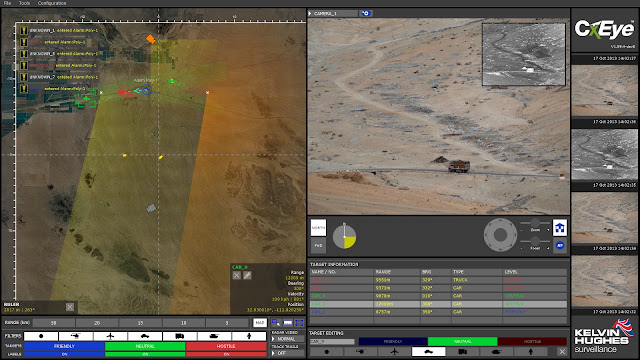This screenshot has height=360, width=640.
Task: Expand the CAMERA_1 selector arrow
Action: pyautogui.click(x=310, y=13)
